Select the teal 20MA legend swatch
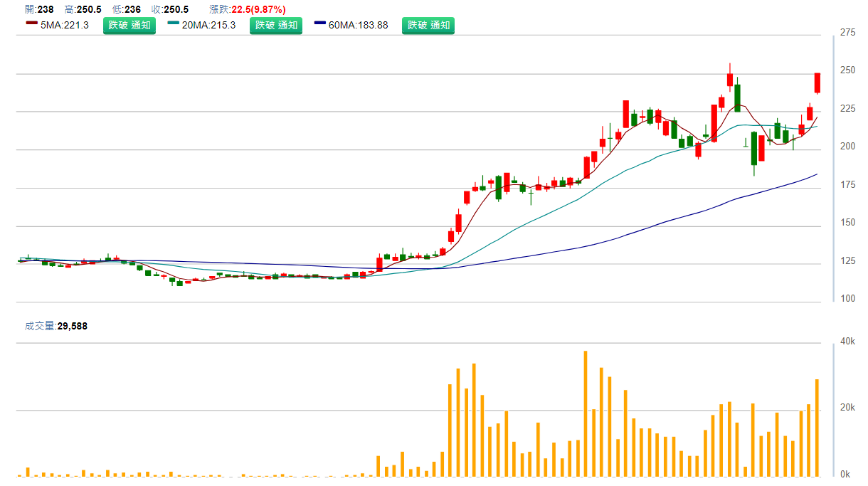Viewport: 868px width, 486px height. click(173, 24)
